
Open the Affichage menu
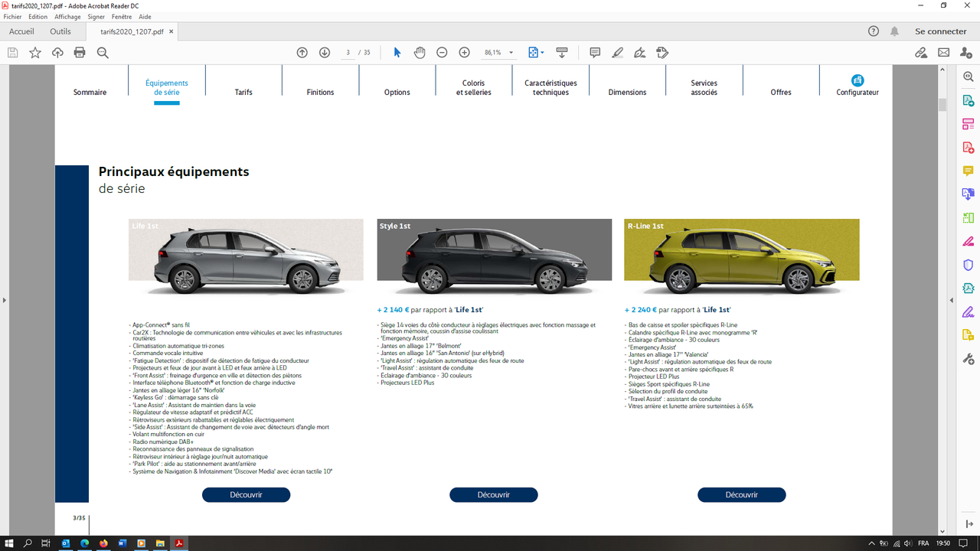point(68,16)
